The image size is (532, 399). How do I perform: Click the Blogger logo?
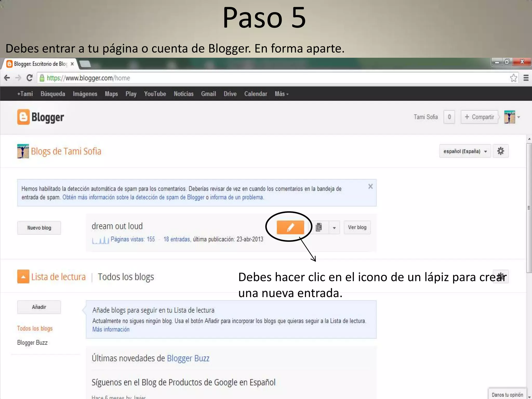click(41, 117)
